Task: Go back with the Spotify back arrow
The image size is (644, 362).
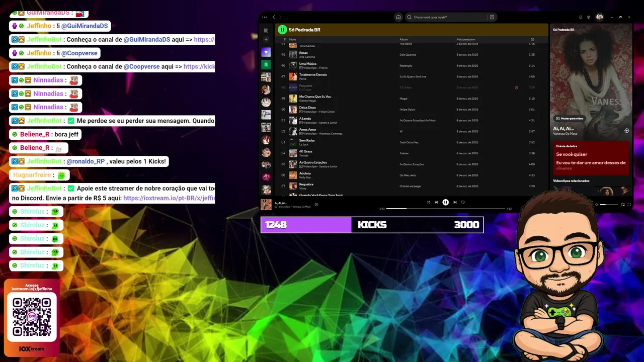Action: click(274, 17)
